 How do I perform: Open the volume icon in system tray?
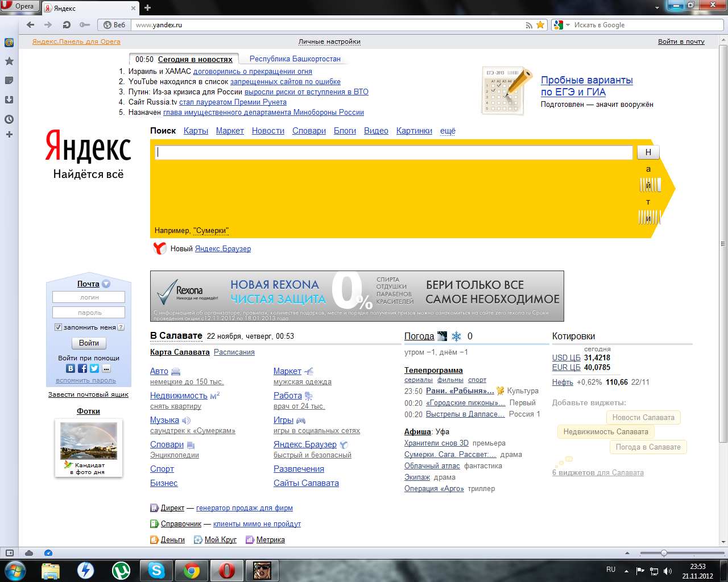coord(667,571)
